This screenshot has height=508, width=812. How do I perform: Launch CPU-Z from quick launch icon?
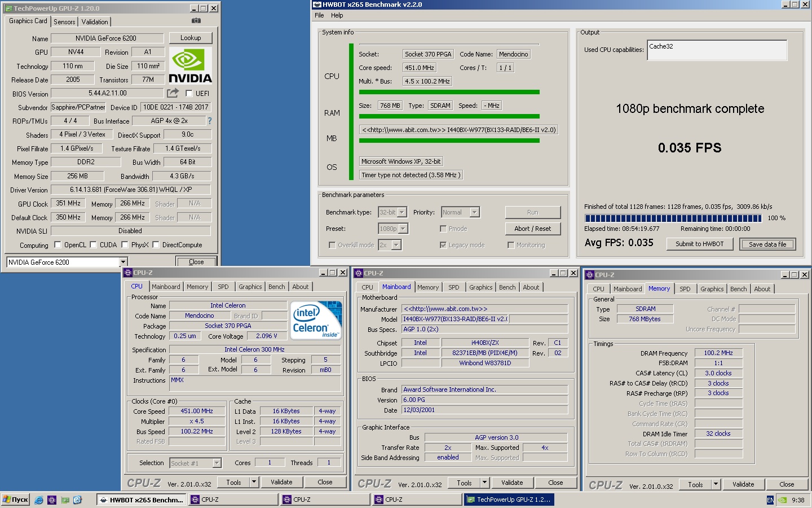coord(52,500)
